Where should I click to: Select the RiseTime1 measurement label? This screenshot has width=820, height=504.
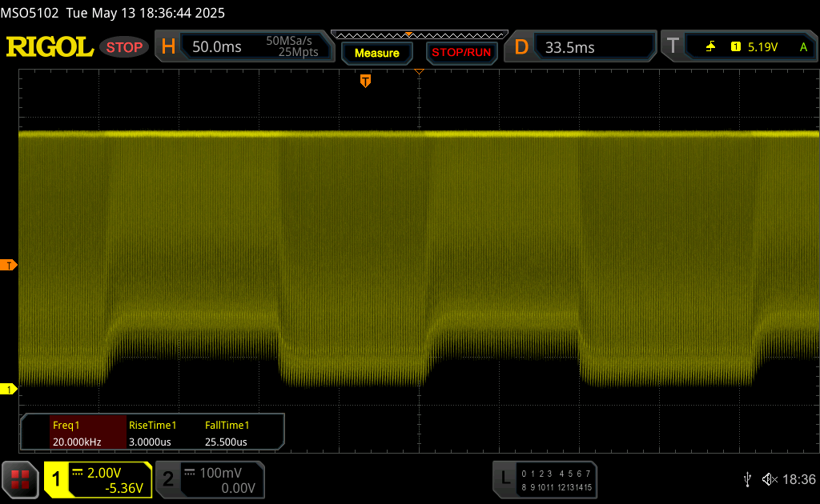[x=153, y=425]
